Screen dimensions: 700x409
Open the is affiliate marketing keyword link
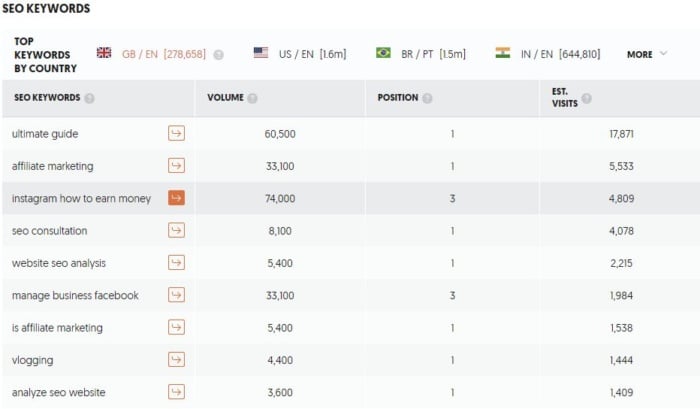click(57, 328)
